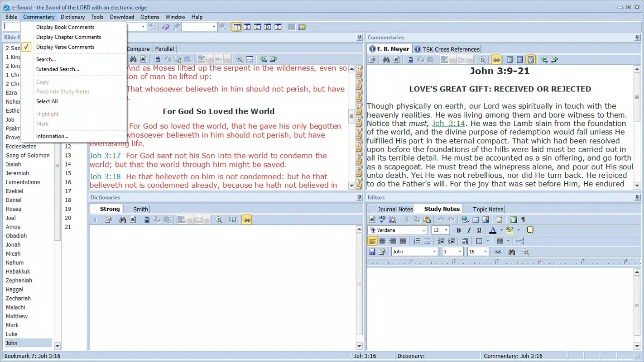Toggle align left in the Editors toolbar
This screenshot has height=362, width=644.
click(x=372, y=241)
